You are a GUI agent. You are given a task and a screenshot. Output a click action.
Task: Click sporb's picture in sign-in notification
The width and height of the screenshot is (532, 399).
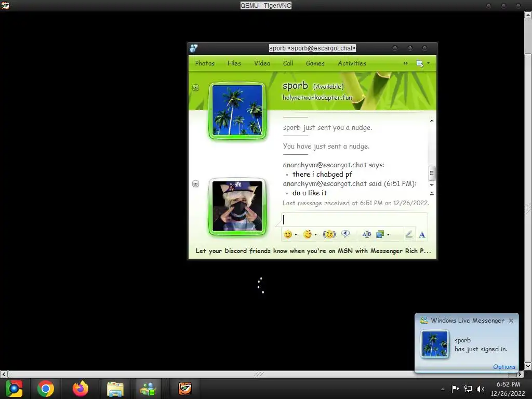(x=435, y=344)
